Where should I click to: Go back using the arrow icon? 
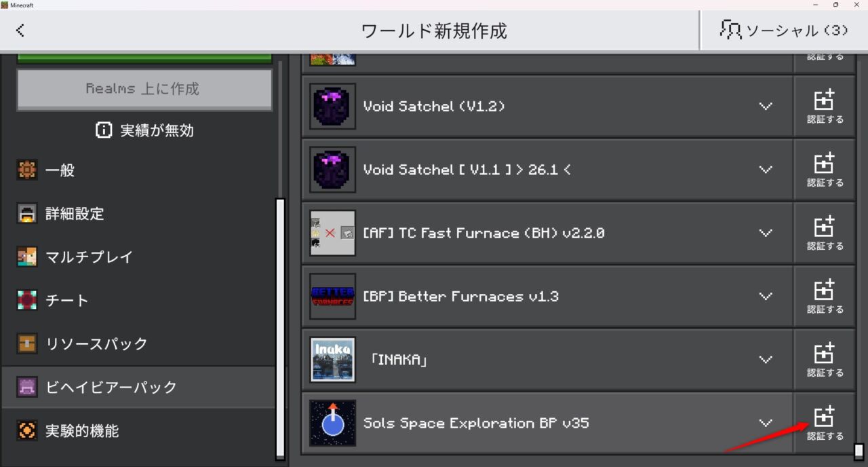20,30
